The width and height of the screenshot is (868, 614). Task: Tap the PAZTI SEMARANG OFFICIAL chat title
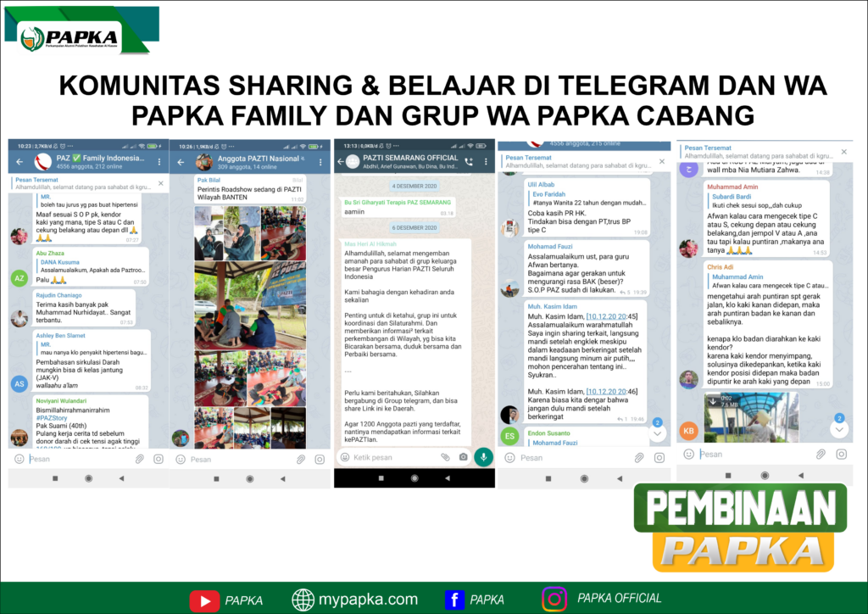coord(410,158)
